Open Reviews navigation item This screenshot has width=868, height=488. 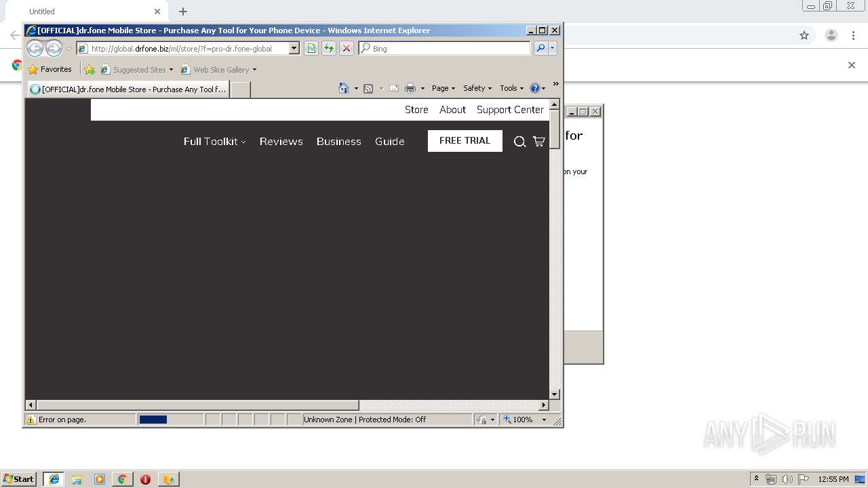click(281, 141)
